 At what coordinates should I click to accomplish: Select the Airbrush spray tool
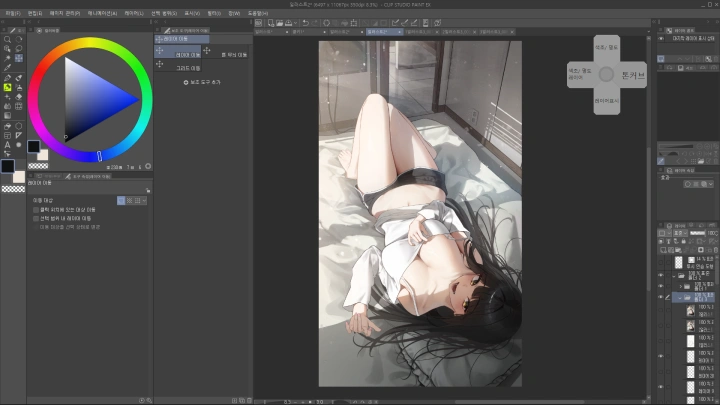[x=19, y=87]
